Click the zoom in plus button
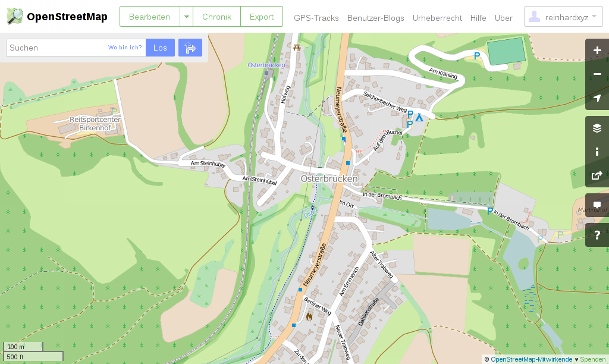This screenshot has height=364, width=609. 597,51
